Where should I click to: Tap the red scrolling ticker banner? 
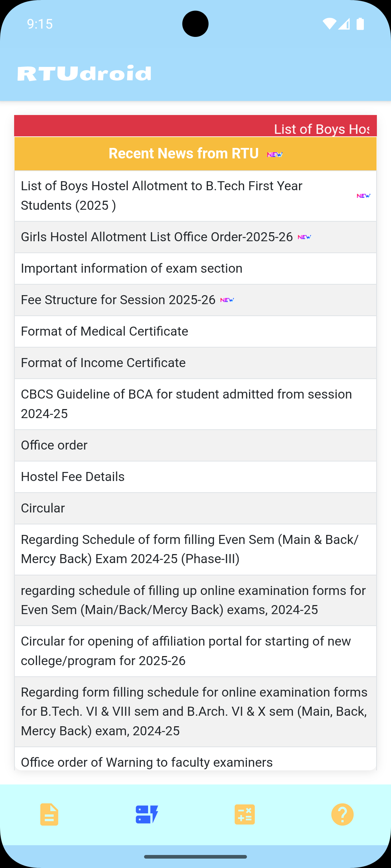pos(195,126)
